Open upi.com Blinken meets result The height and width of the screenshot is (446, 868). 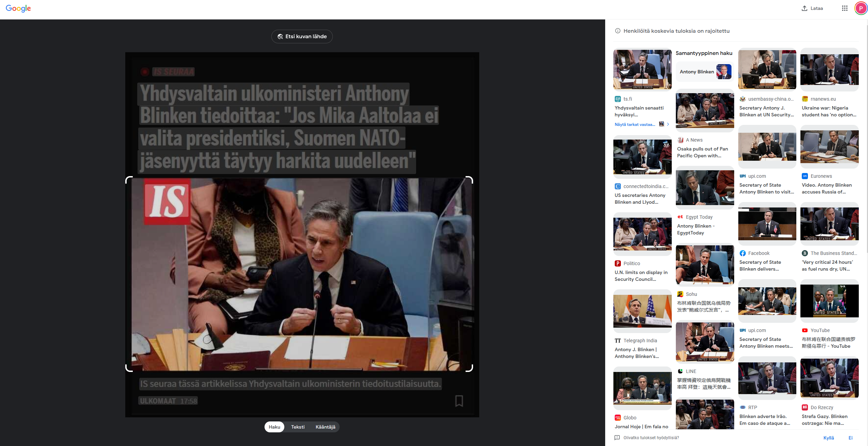coord(766,343)
